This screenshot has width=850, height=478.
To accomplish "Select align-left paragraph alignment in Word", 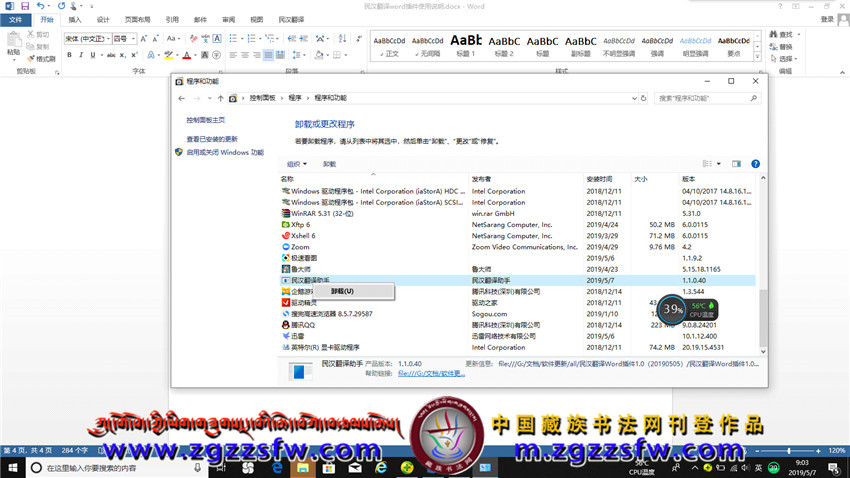I will point(233,55).
